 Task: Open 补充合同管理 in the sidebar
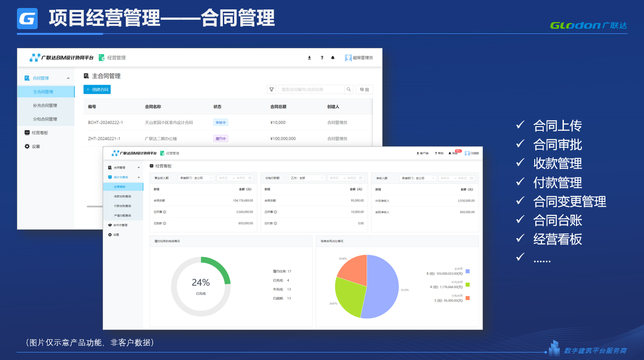click(x=46, y=105)
